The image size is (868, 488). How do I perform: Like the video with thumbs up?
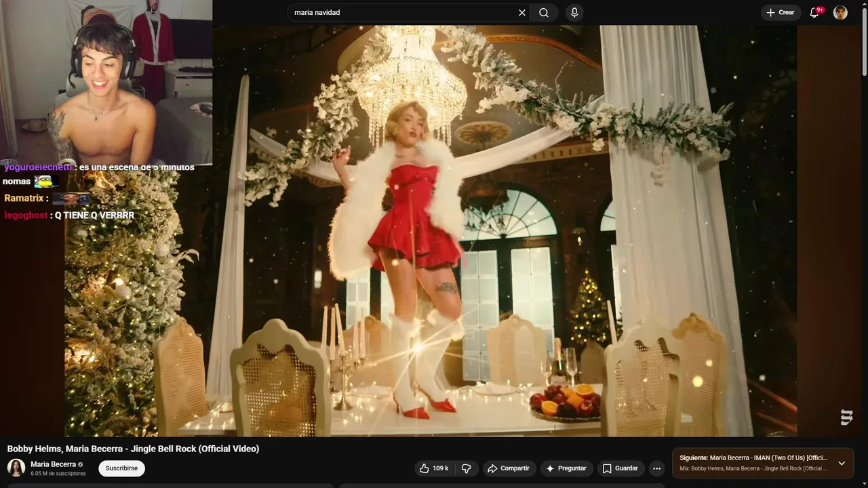click(x=434, y=468)
